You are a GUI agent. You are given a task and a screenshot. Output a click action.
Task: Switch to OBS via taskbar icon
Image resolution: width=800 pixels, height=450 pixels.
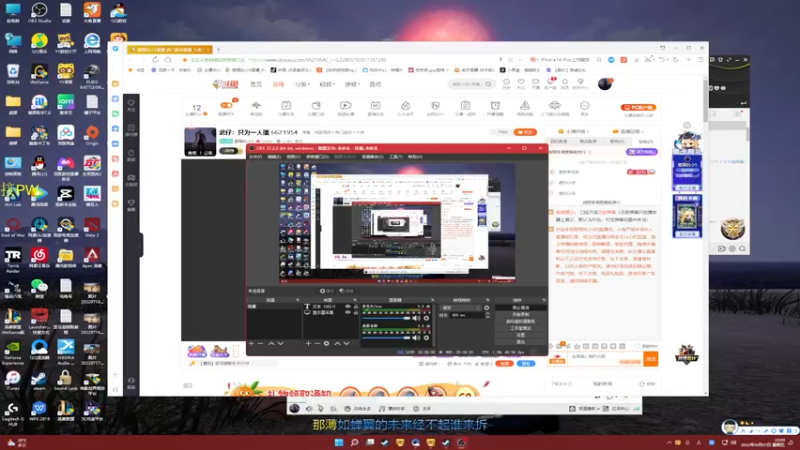[461, 442]
